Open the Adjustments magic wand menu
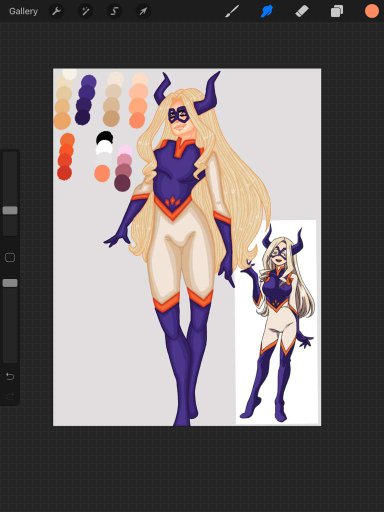 85,11
